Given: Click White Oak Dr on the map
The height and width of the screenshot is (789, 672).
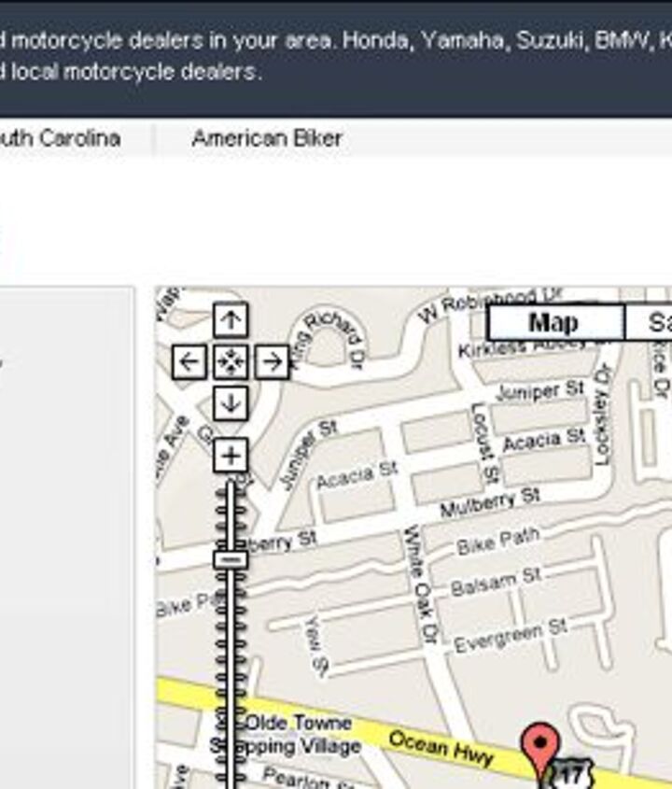Looking at the screenshot, I should pyautogui.click(x=419, y=584).
